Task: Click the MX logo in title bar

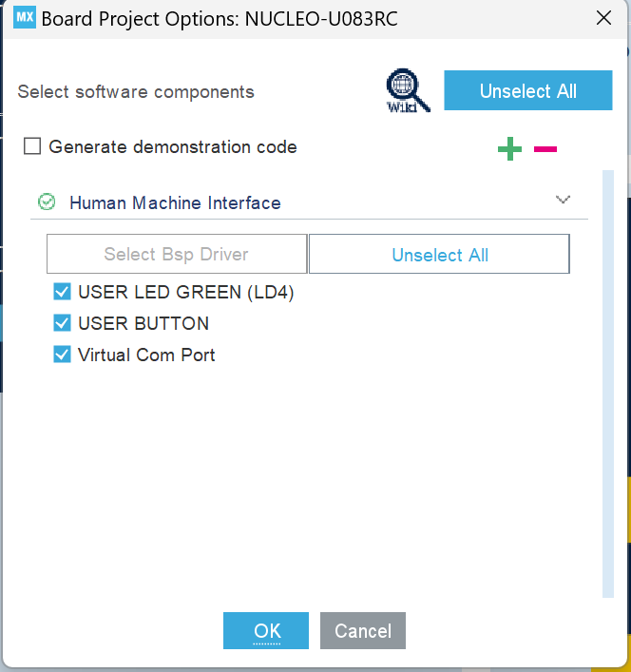Action: [x=25, y=18]
